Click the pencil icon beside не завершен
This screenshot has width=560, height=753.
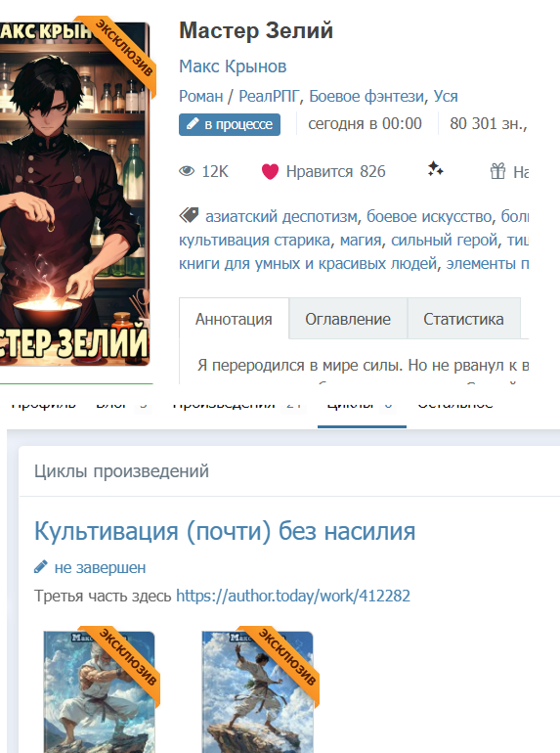[x=41, y=567]
